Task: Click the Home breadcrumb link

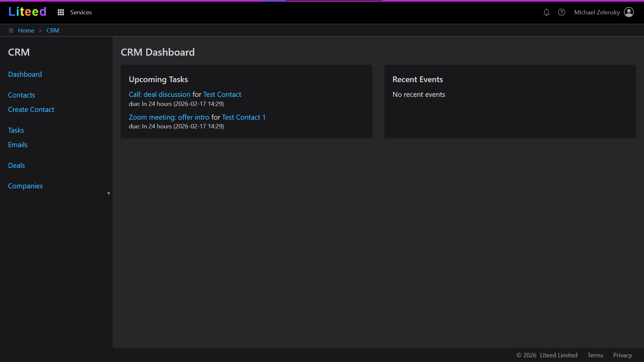Action: 26,31
